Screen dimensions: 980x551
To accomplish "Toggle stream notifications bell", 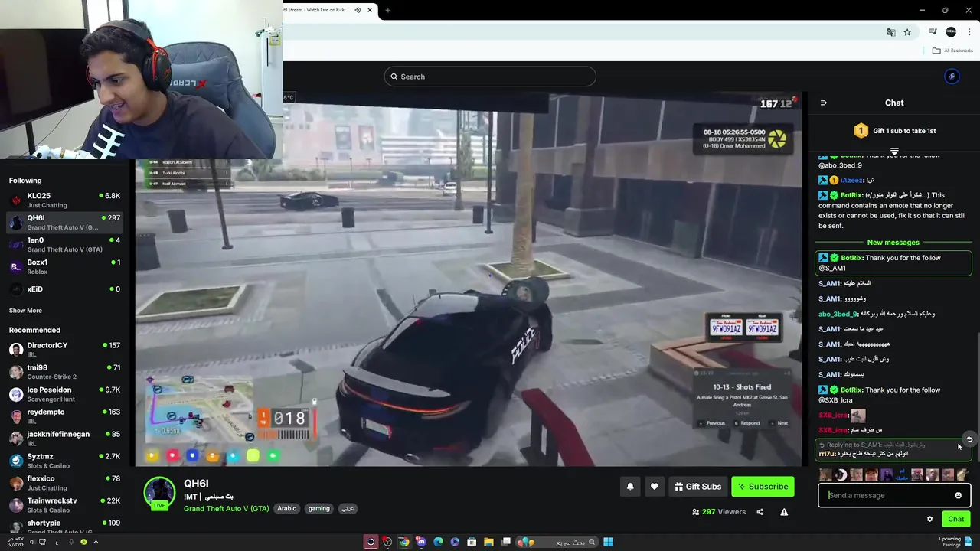I will tap(630, 487).
